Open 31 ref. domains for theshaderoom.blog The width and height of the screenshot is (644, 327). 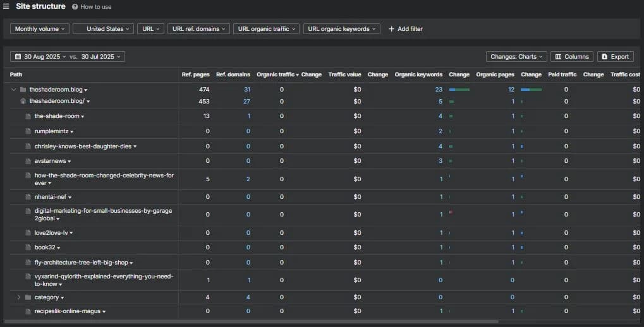247,90
